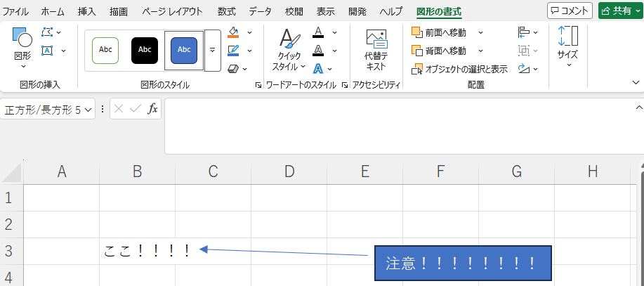The height and width of the screenshot is (286, 644).
Task: Click cell containing ここ！！！！
Action: pyautogui.click(x=137, y=251)
